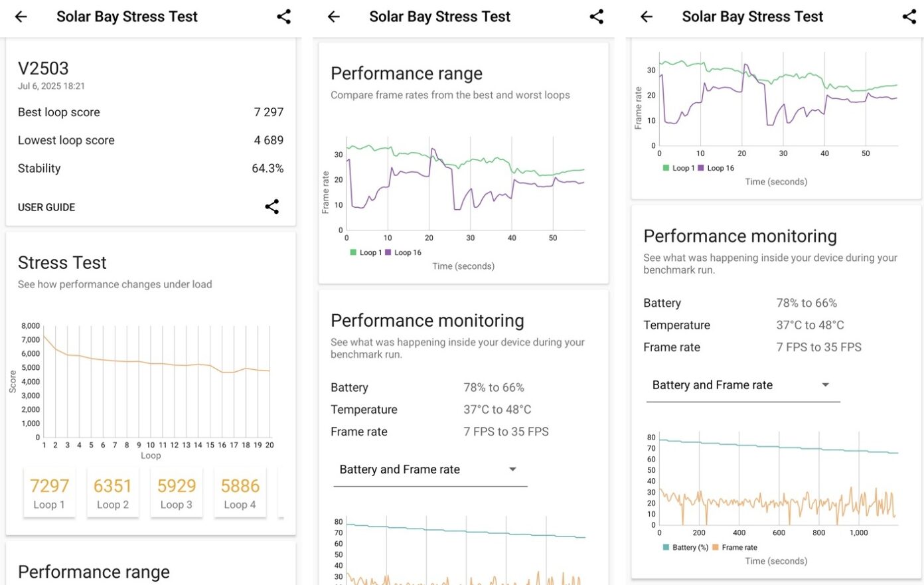Open middle screen's Battery and Frame rate dropdown
924x585 pixels.
click(430, 470)
